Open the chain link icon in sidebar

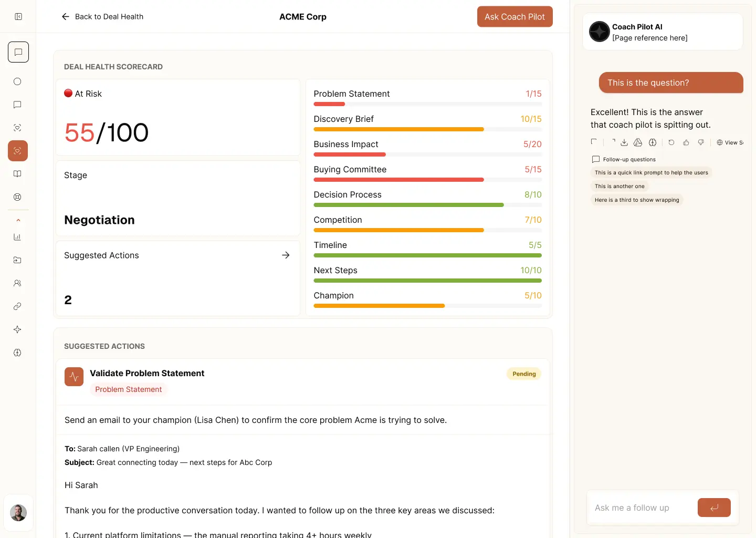17,306
